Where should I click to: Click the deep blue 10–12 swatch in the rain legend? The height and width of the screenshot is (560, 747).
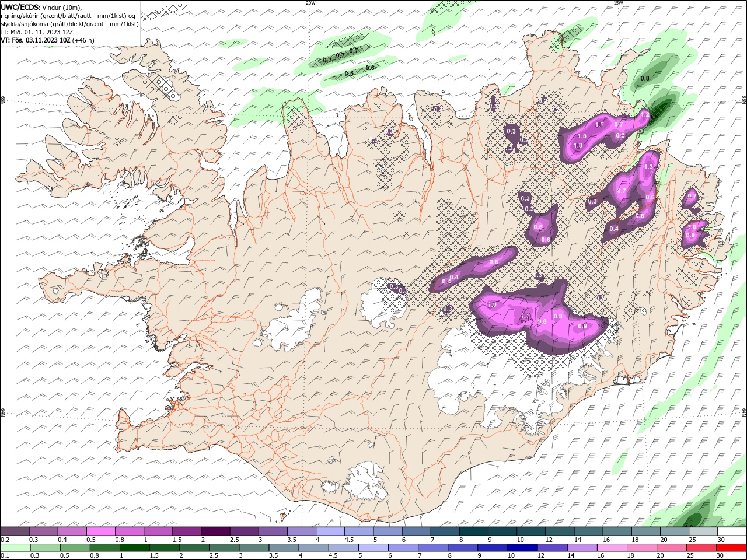click(522, 548)
